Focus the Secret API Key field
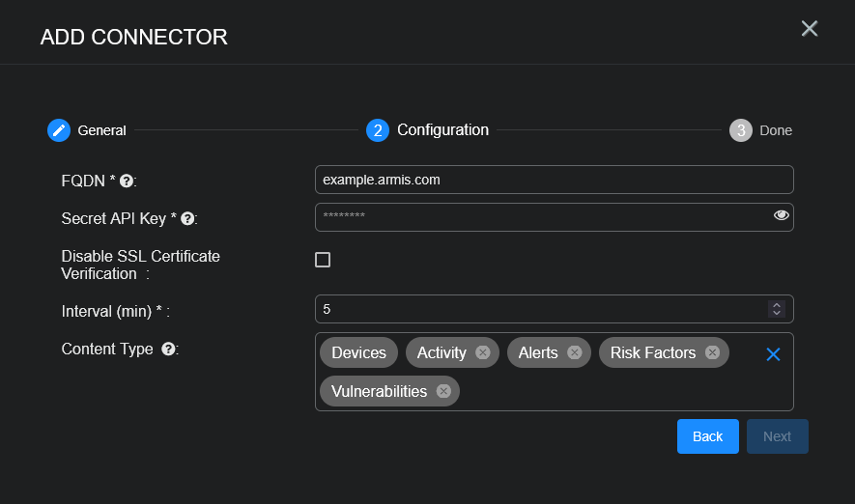855x504 pixels. point(541,217)
